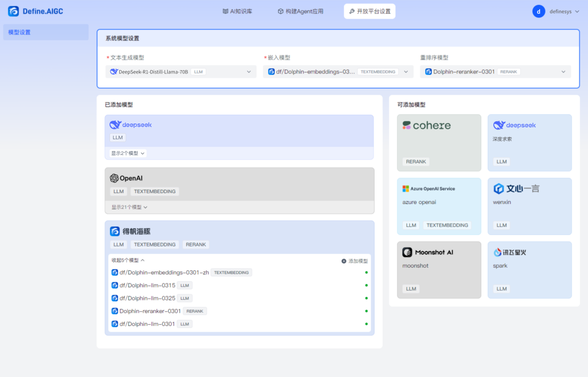Image resolution: width=588 pixels, height=377 pixels.
Task: Open the 嵌入模型 dropdown
Action: 338,72
